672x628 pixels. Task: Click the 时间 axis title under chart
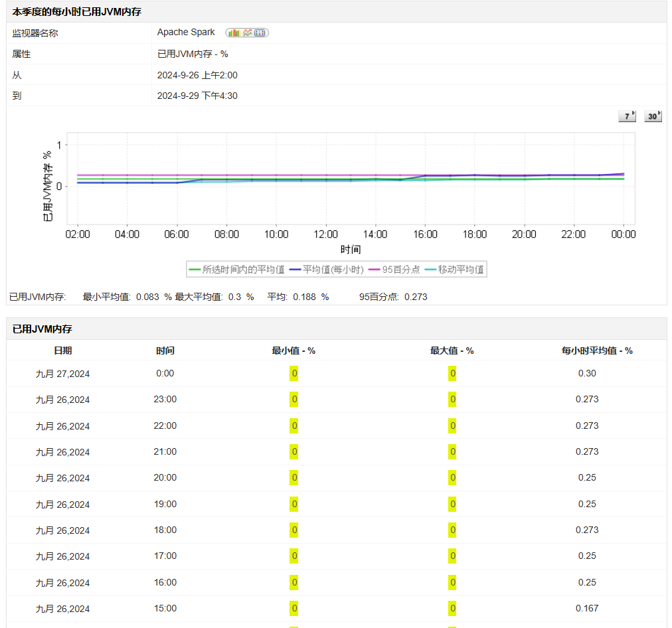click(x=351, y=250)
